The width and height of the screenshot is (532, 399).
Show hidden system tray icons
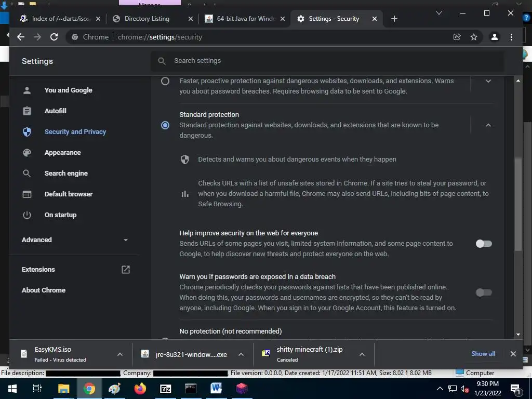(x=440, y=389)
